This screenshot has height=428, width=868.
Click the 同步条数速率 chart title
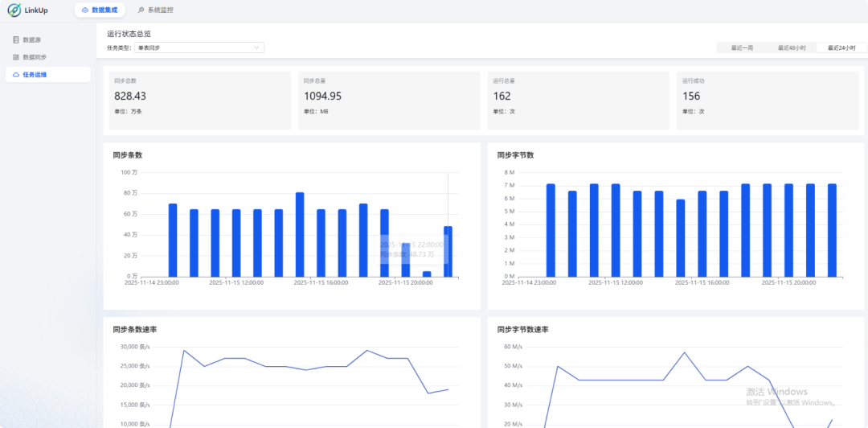tap(134, 329)
